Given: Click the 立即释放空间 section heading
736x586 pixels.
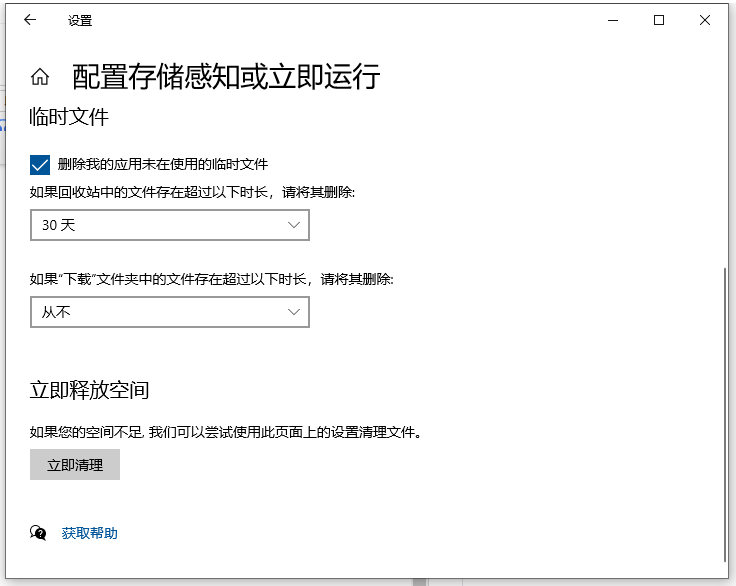Looking at the screenshot, I should tap(90, 390).
